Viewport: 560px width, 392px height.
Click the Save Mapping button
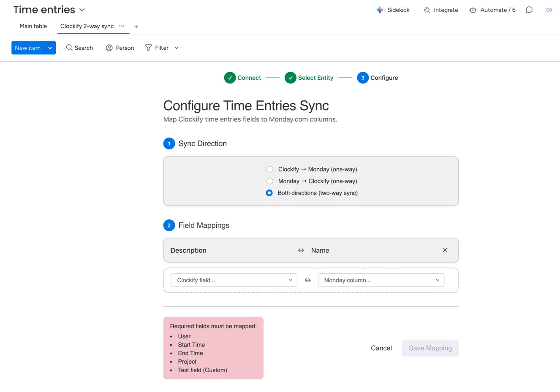point(430,348)
